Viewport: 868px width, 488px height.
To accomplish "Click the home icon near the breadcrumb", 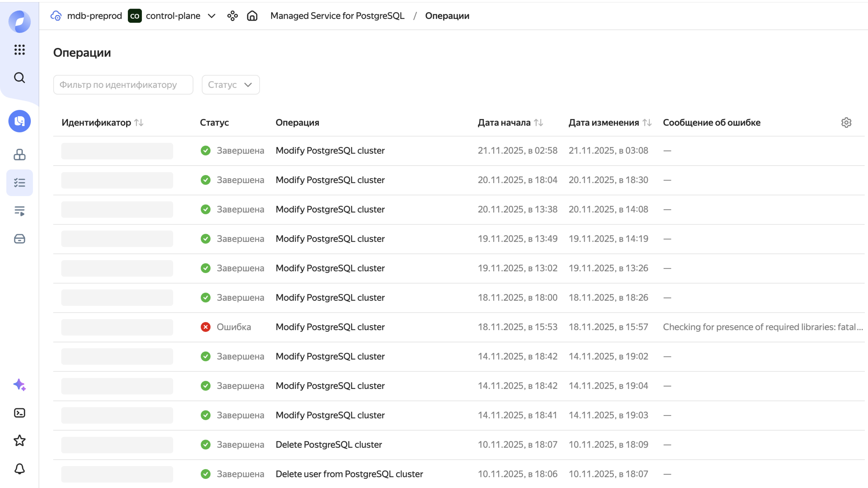I will (x=252, y=16).
